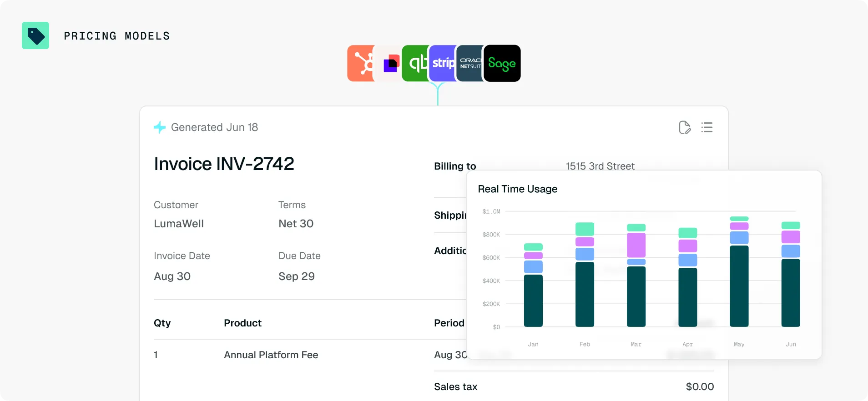The height and width of the screenshot is (401, 868).
Task: Click the green price tag logo
Action: click(35, 35)
